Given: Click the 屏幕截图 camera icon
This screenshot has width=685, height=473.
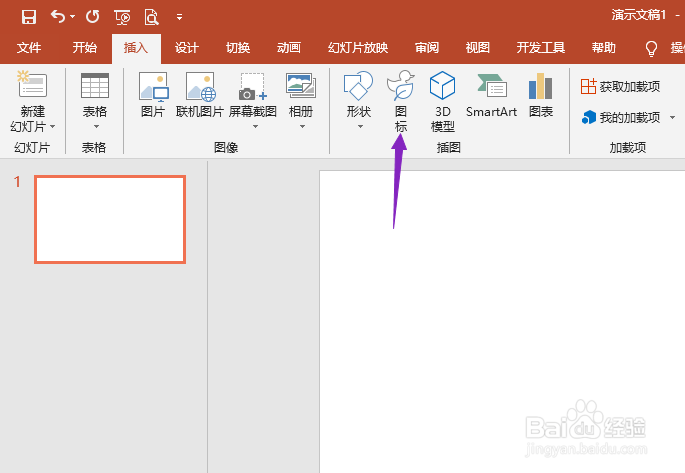Looking at the screenshot, I should (253, 86).
